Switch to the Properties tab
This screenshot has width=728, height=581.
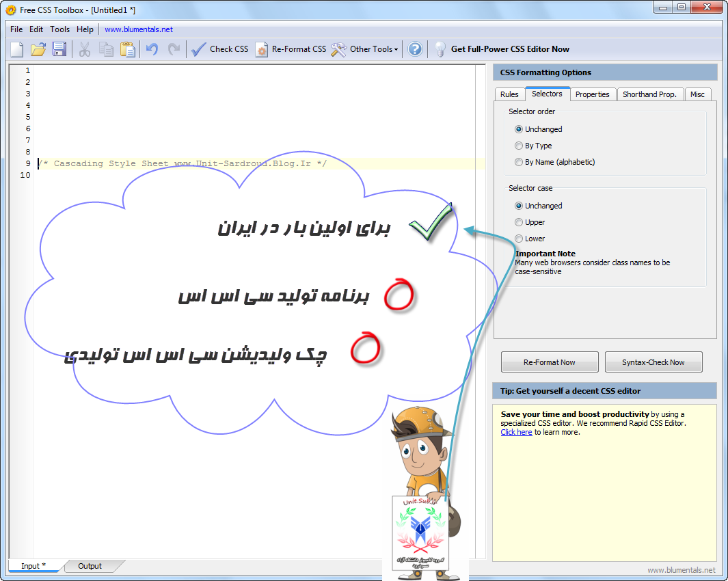click(x=593, y=94)
